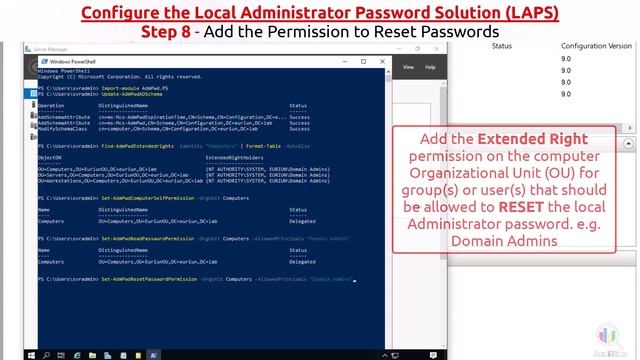The width and height of the screenshot is (640, 360).
Task: Click the Update-AdmPwdADSchema command text
Action: [132, 94]
